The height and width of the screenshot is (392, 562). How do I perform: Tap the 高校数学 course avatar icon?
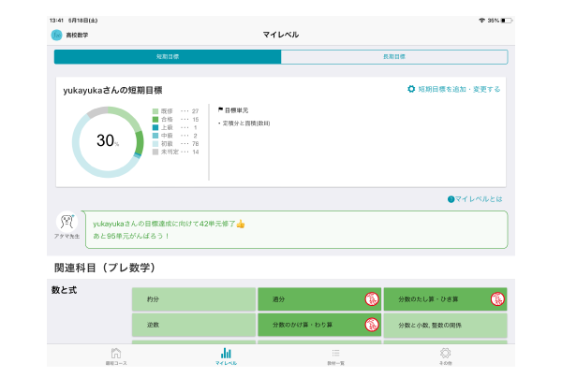pyautogui.click(x=56, y=35)
